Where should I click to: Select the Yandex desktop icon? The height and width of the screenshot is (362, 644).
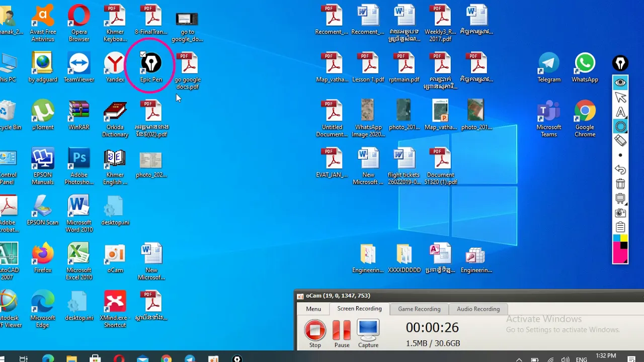pyautogui.click(x=115, y=68)
